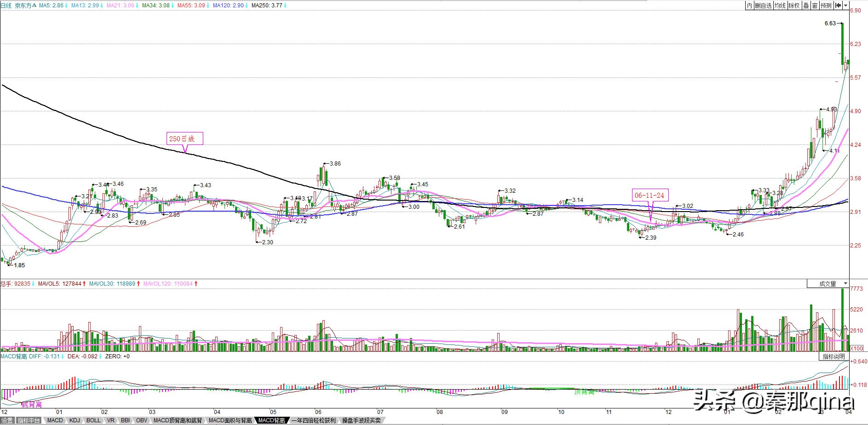Image resolution: width=868 pixels, height=425 pixels.
Task: Open the 指标说明 indicator description
Action: [x=834, y=356]
